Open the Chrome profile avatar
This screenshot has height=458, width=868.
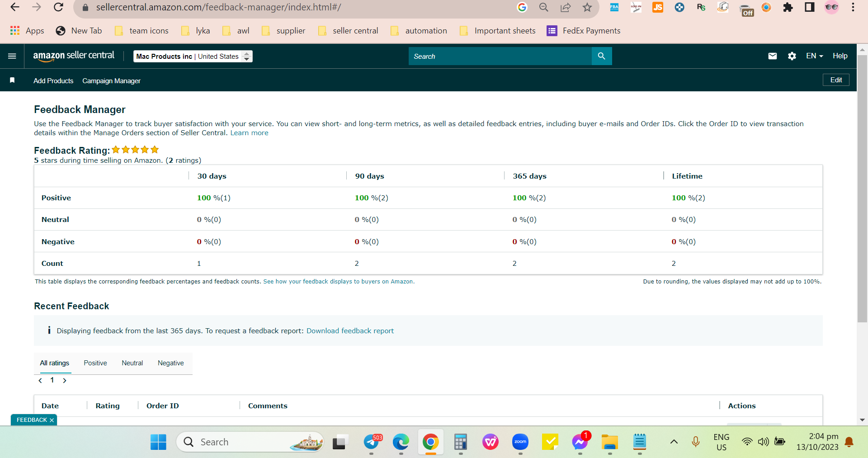831,7
